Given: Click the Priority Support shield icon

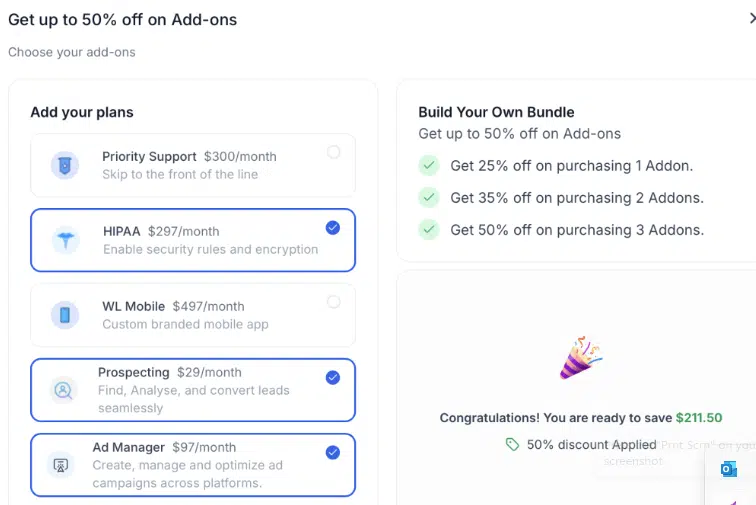Looking at the screenshot, I should [x=65, y=165].
